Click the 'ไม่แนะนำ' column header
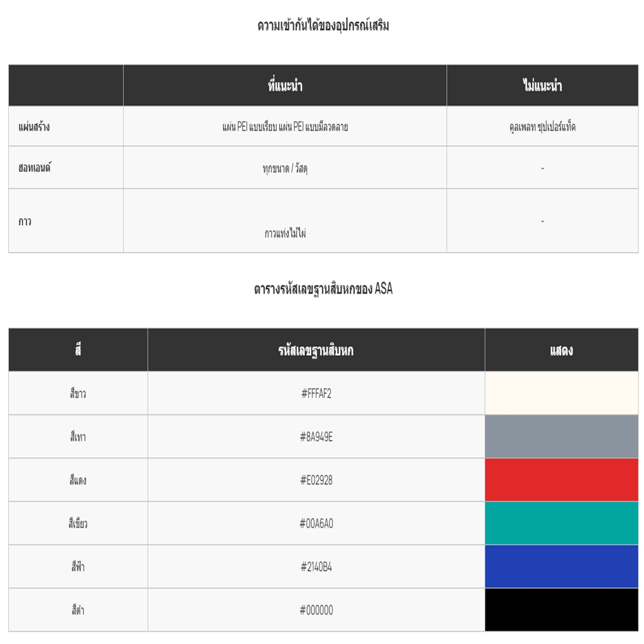The width and height of the screenshot is (644, 644). click(542, 86)
